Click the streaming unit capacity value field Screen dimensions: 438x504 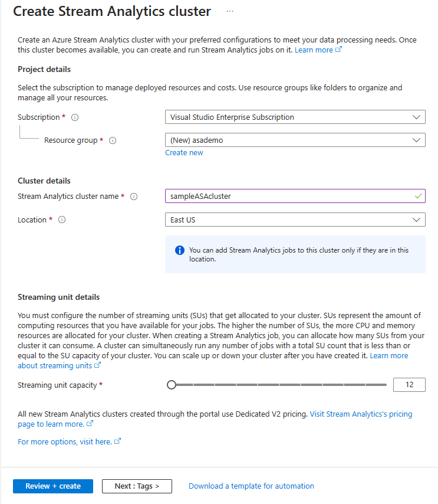(409, 384)
